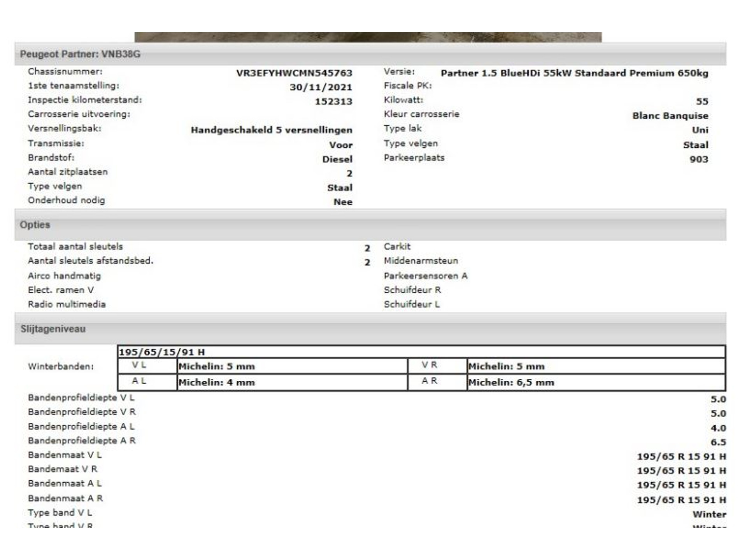
Task: Select chassis number VR3EFYHWCMN545763
Action: 294,73
